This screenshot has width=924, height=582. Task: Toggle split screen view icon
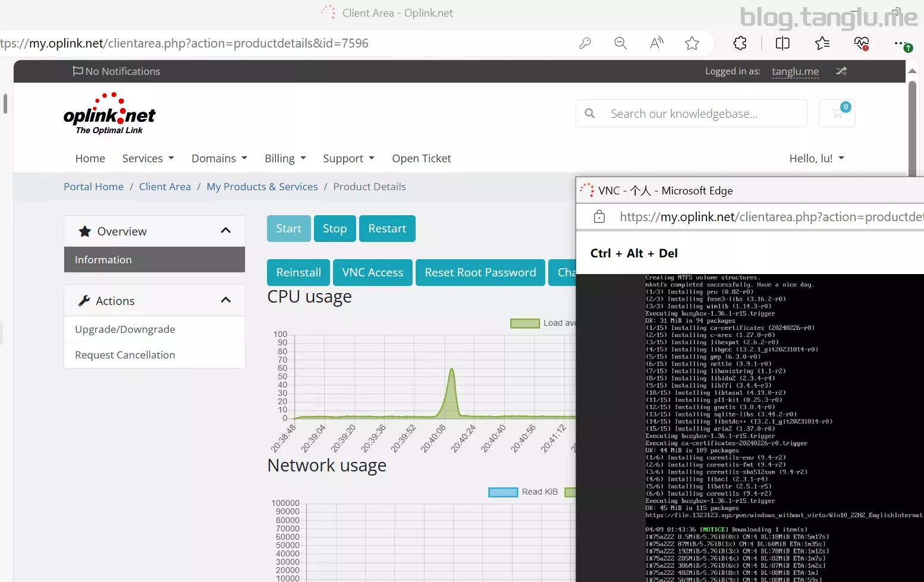point(782,43)
